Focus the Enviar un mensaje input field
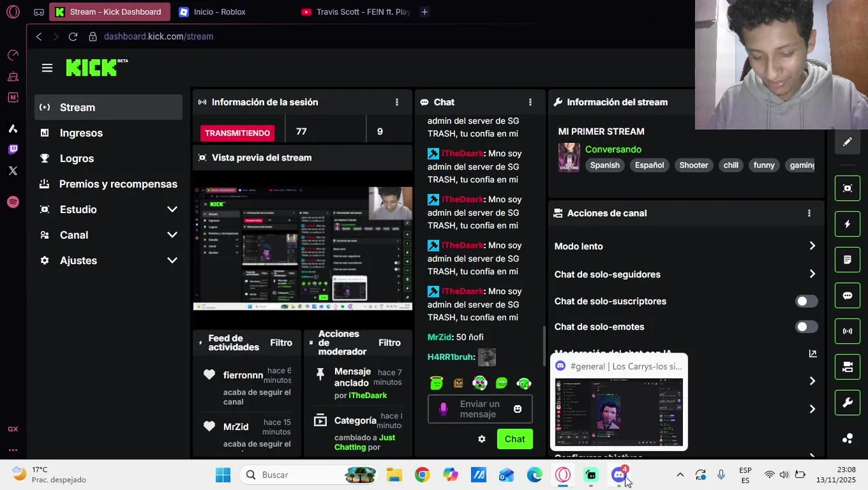 (x=480, y=409)
